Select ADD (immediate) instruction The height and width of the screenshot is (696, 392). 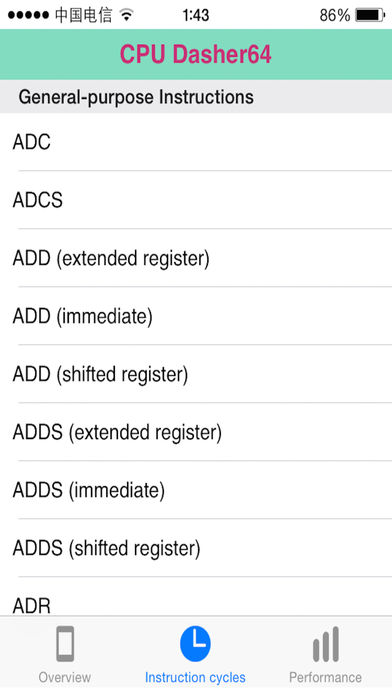pos(196,316)
